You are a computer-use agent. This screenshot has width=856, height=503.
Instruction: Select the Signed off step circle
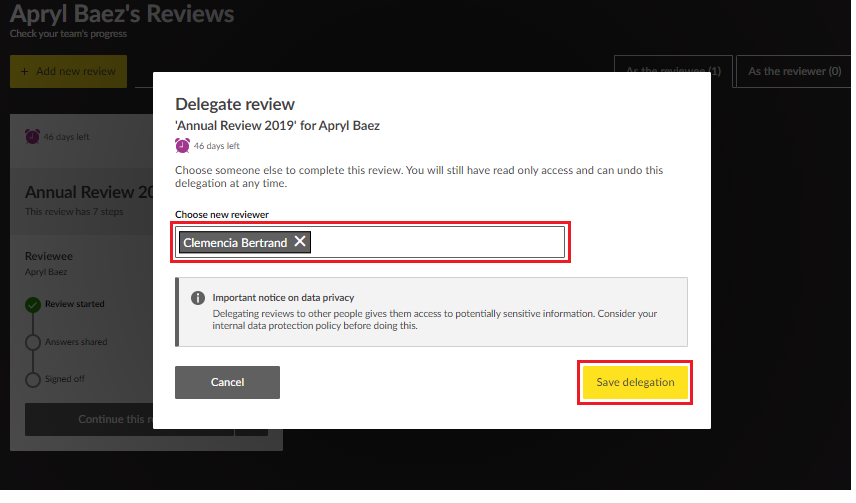tap(33, 380)
